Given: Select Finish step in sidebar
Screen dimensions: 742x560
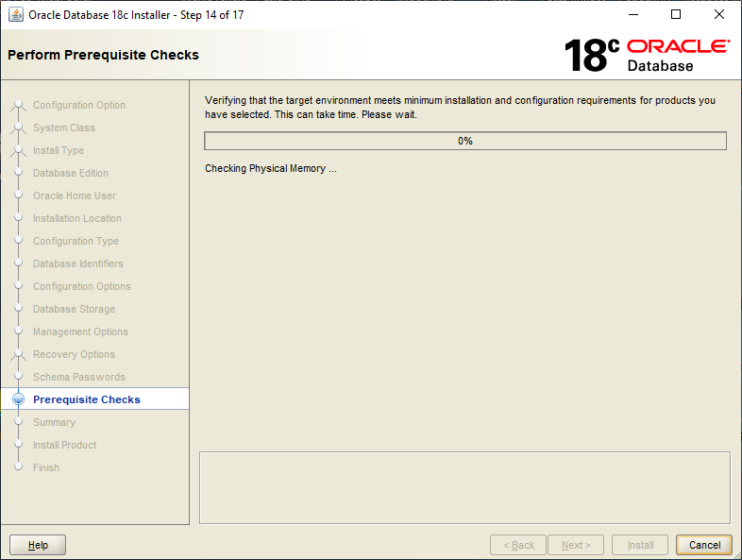Looking at the screenshot, I should [x=46, y=467].
